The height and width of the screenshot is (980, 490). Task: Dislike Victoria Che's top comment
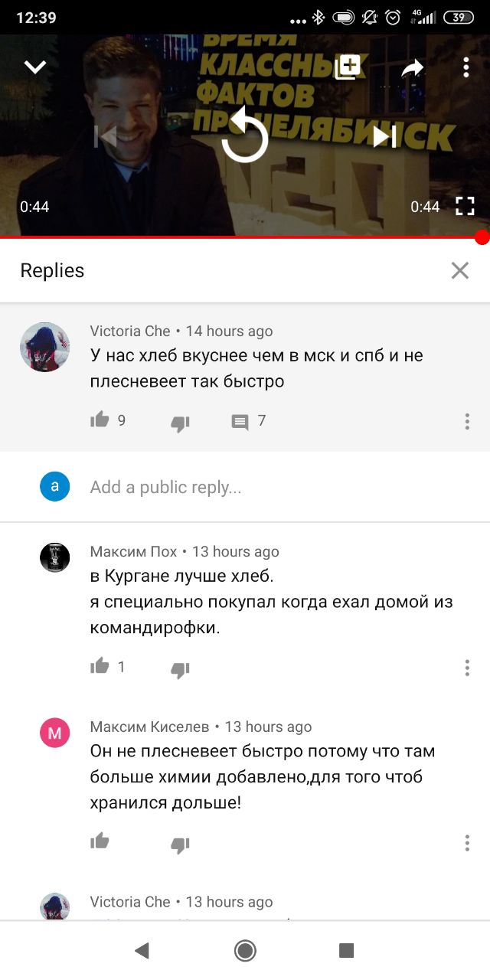click(180, 423)
